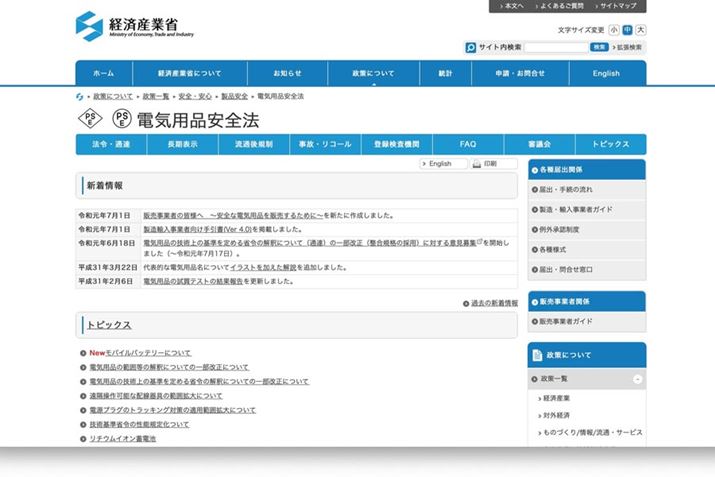Click the METI logo in the header

134,25
